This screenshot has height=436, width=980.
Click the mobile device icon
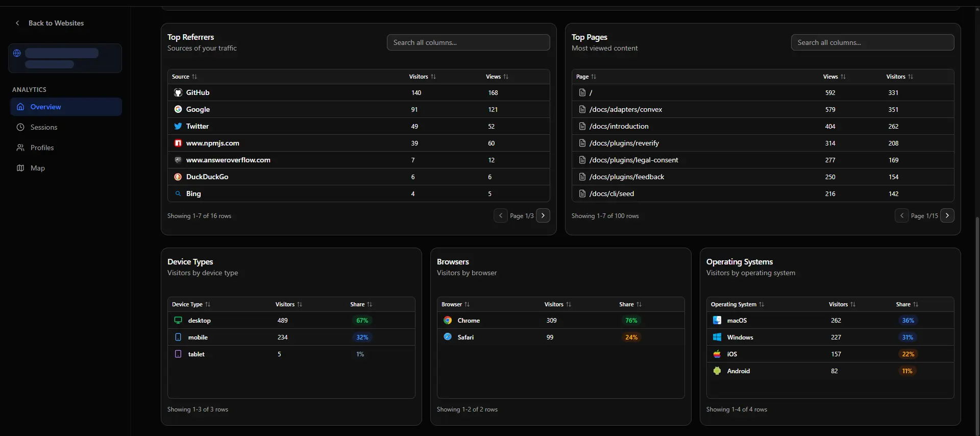[178, 337]
